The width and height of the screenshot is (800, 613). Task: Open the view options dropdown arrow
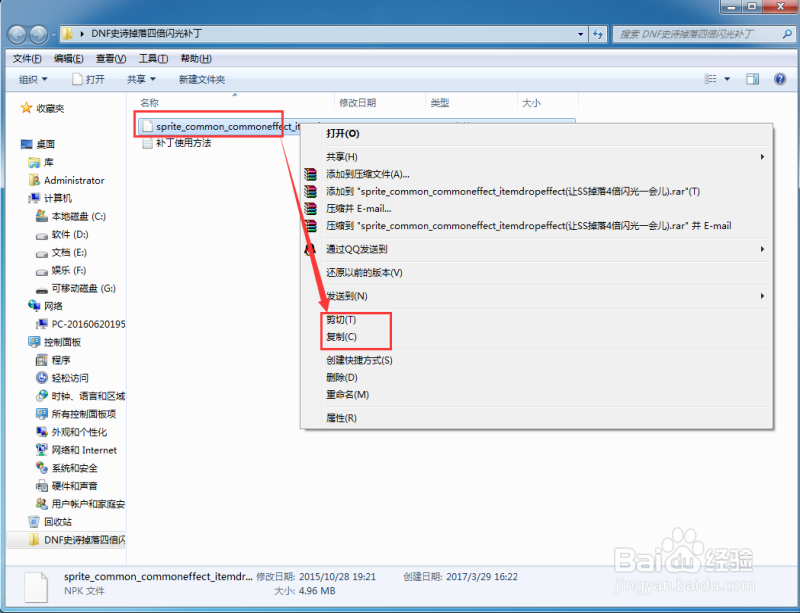[x=727, y=79]
